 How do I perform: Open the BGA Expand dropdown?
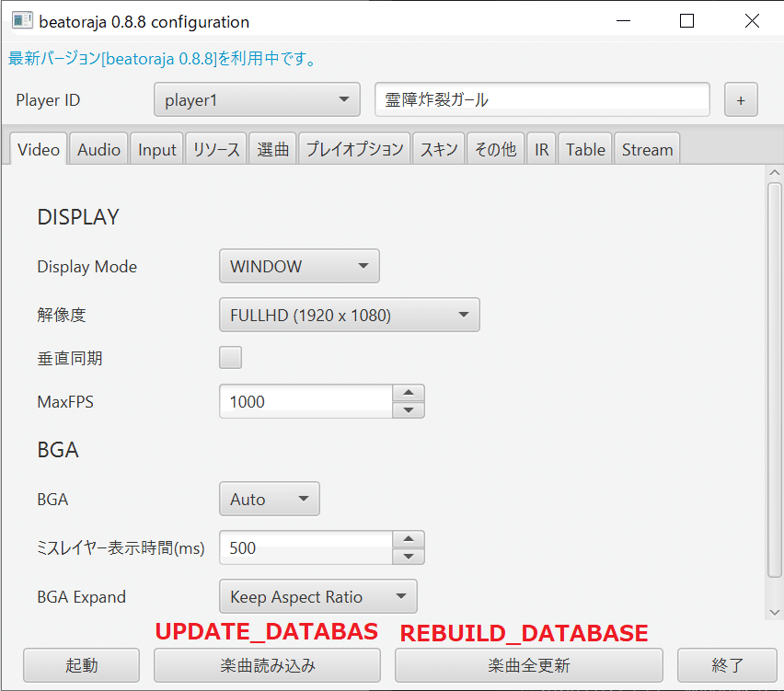pos(317,596)
